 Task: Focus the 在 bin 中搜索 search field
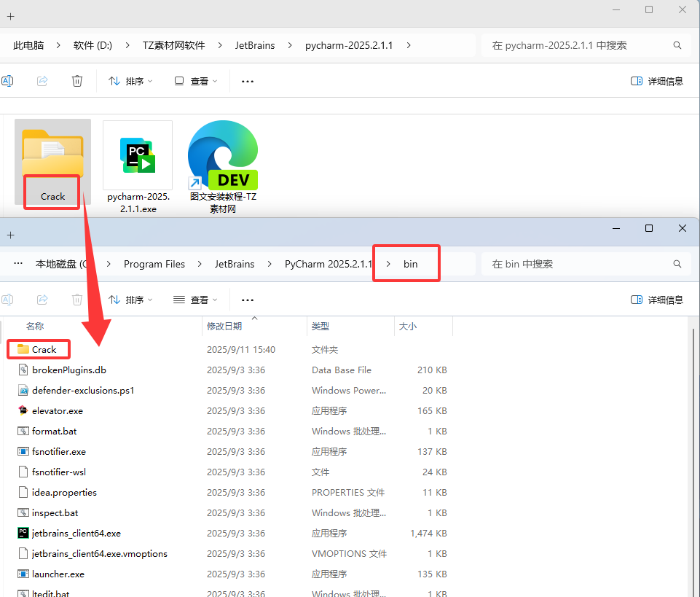[586, 264]
